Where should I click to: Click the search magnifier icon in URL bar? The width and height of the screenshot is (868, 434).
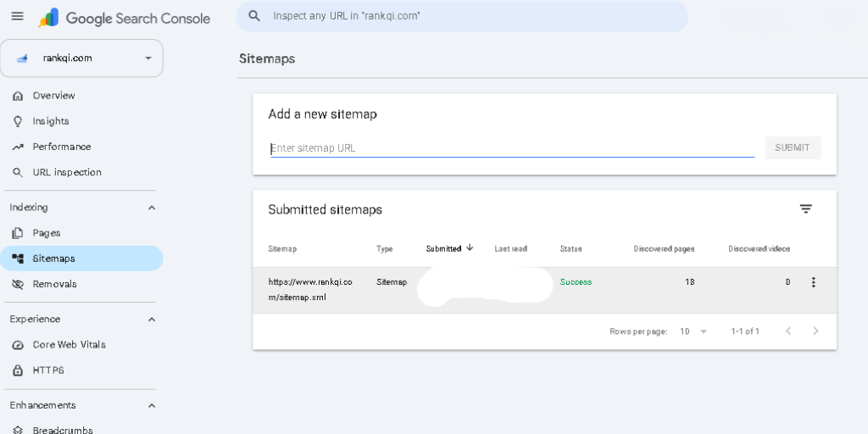[x=254, y=16]
